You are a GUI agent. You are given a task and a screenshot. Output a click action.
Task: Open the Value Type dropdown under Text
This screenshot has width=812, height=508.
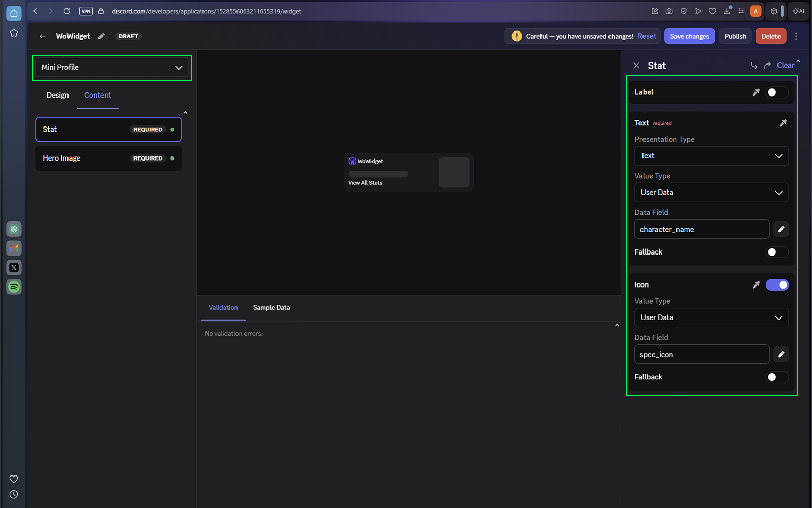[x=711, y=193]
